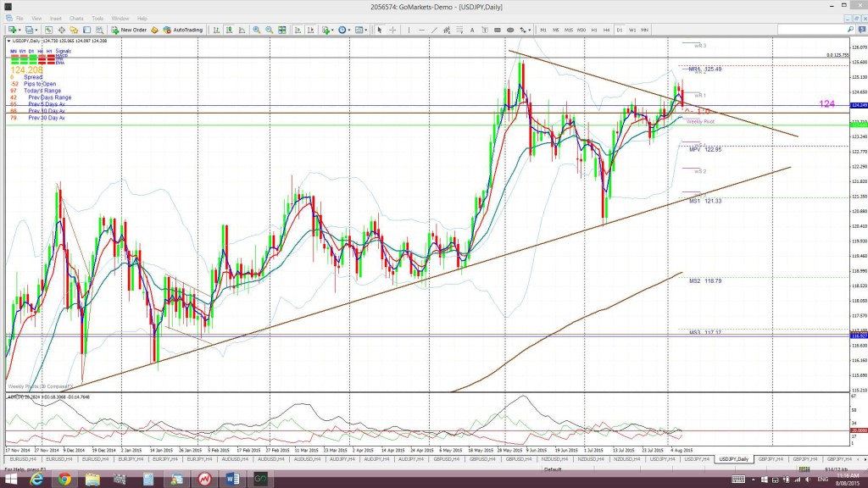Viewport: 868px width, 488px height.
Task: Open the Insert menu
Action: tap(55, 19)
